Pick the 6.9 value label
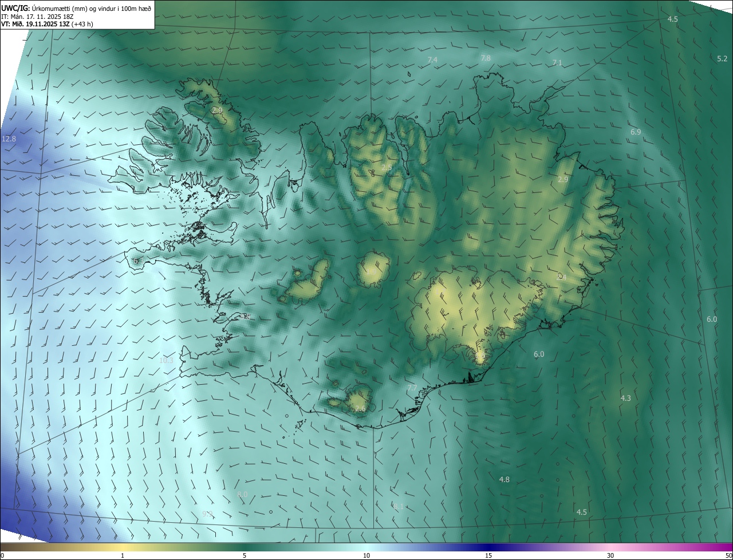 point(636,132)
